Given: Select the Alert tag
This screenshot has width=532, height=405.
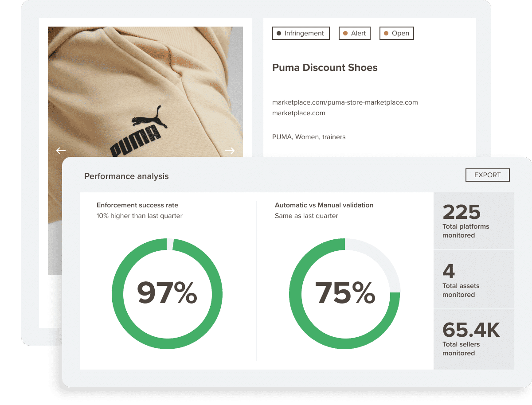Looking at the screenshot, I should click(354, 33).
